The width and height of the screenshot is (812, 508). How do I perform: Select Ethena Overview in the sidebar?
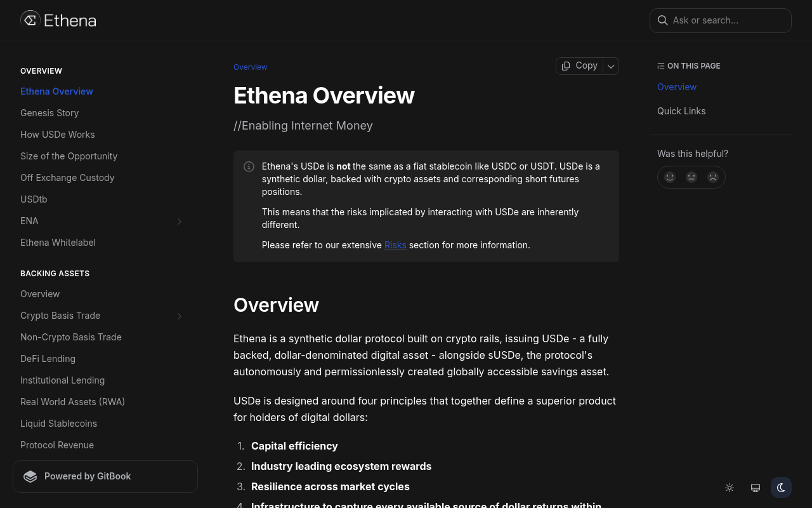tap(56, 91)
